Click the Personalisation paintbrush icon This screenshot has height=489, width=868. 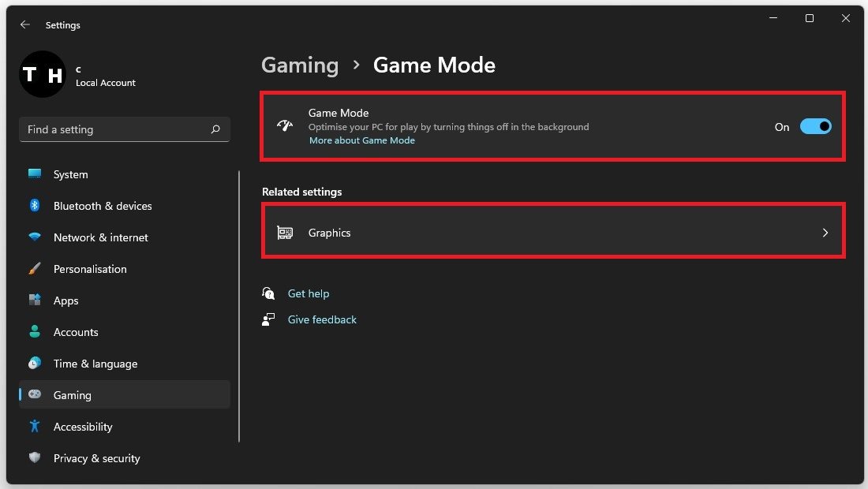coord(35,269)
